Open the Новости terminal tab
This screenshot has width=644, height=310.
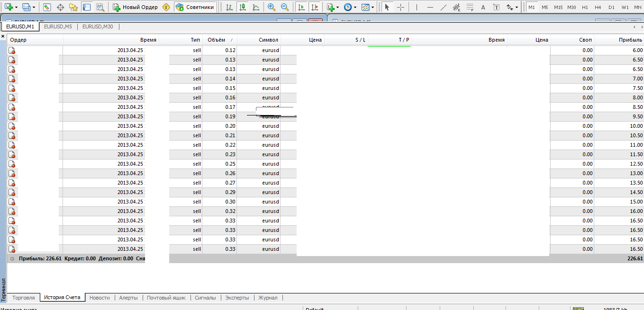click(100, 298)
